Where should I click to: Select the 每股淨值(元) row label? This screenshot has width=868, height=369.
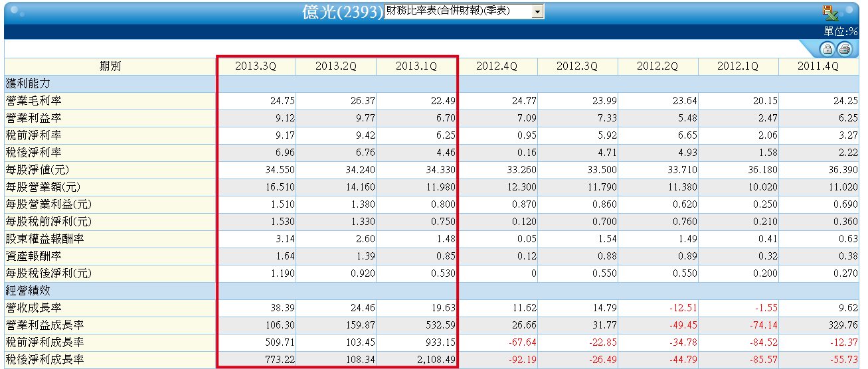click(36, 170)
